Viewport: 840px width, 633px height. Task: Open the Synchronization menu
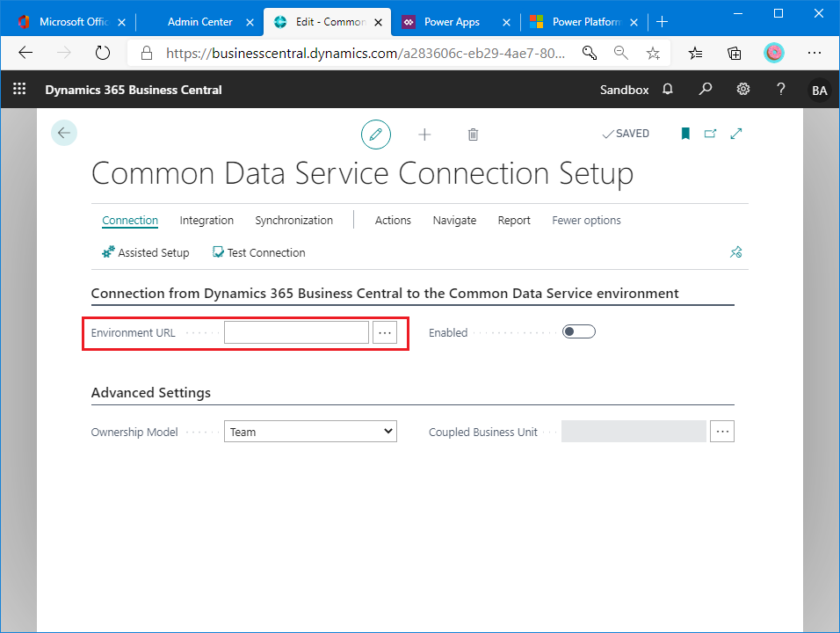294,221
